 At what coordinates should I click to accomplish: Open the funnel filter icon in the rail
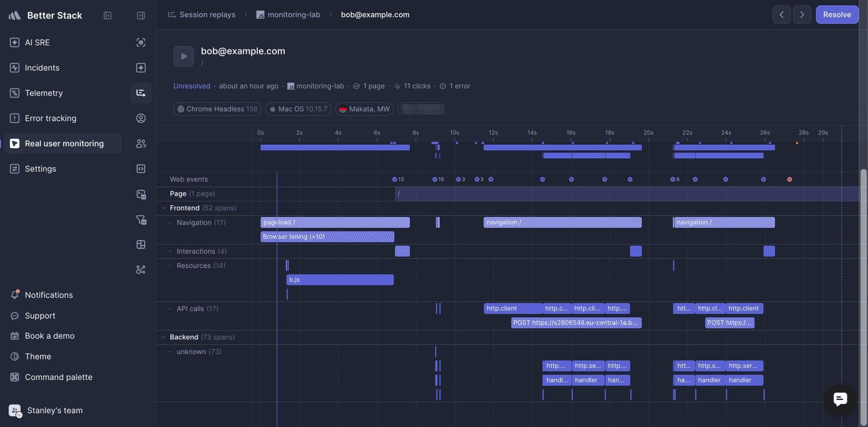tap(141, 219)
